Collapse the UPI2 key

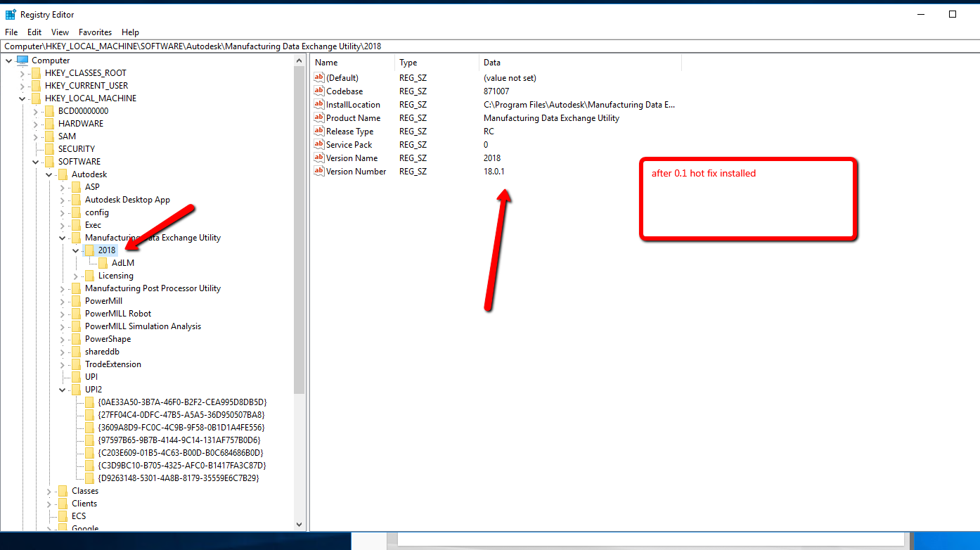point(63,389)
